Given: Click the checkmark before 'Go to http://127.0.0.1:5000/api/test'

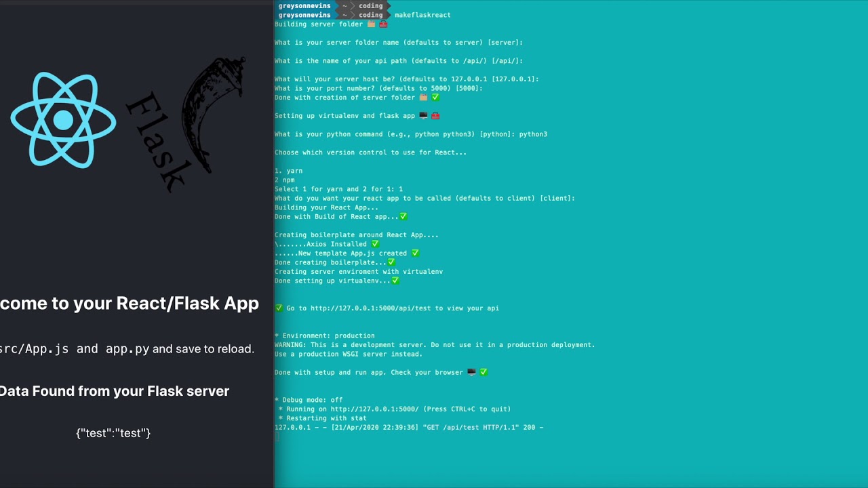Looking at the screenshot, I should 279,308.
